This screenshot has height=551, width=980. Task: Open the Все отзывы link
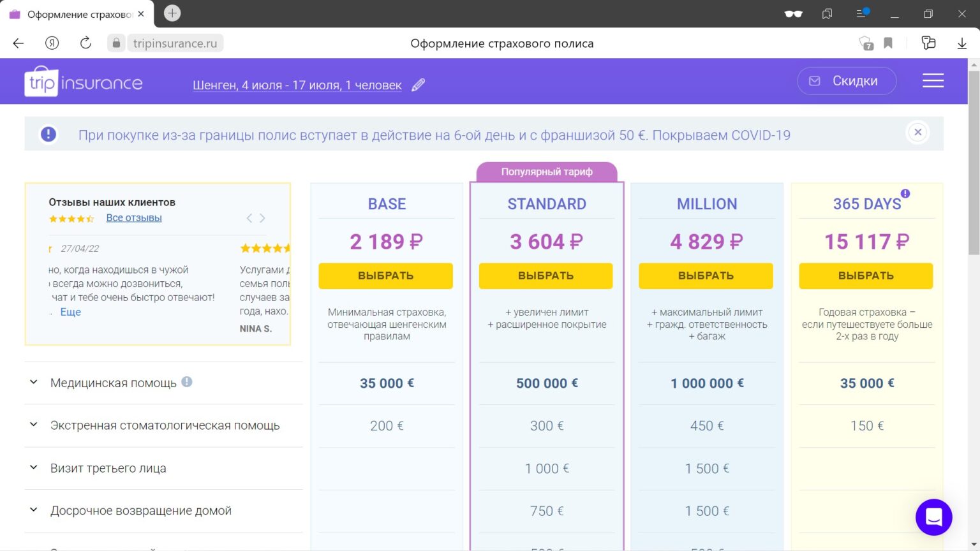coord(134,218)
